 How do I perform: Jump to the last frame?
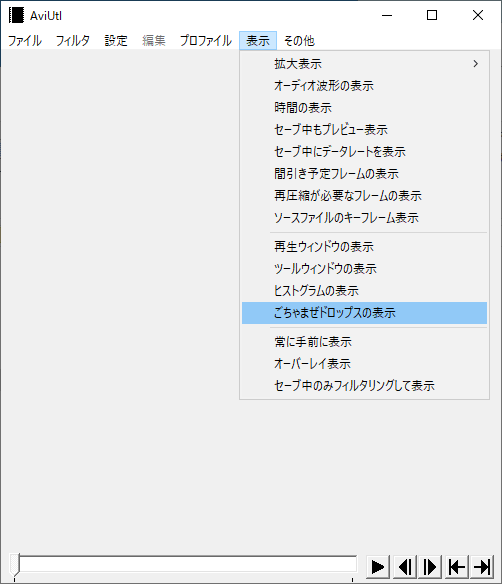click(482, 567)
